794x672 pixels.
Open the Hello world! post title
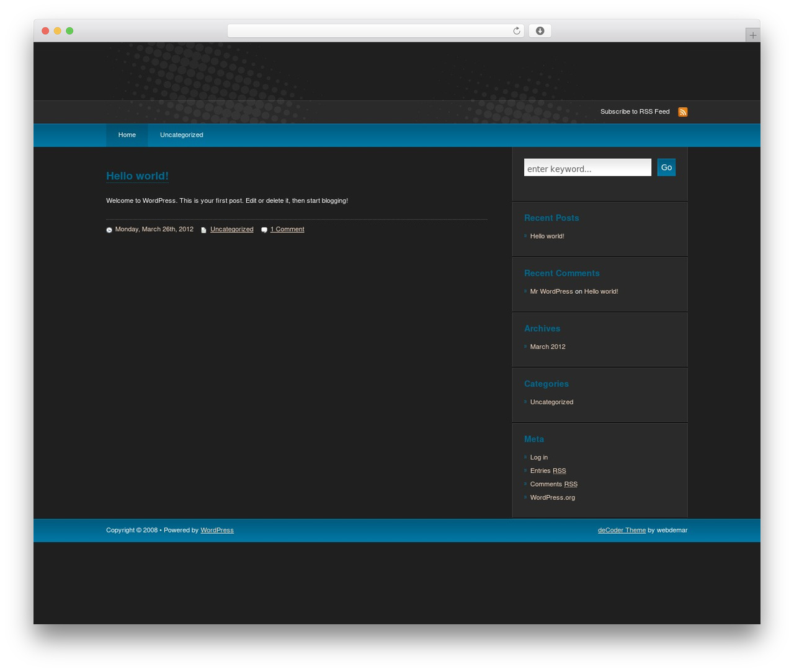pyautogui.click(x=137, y=176)
